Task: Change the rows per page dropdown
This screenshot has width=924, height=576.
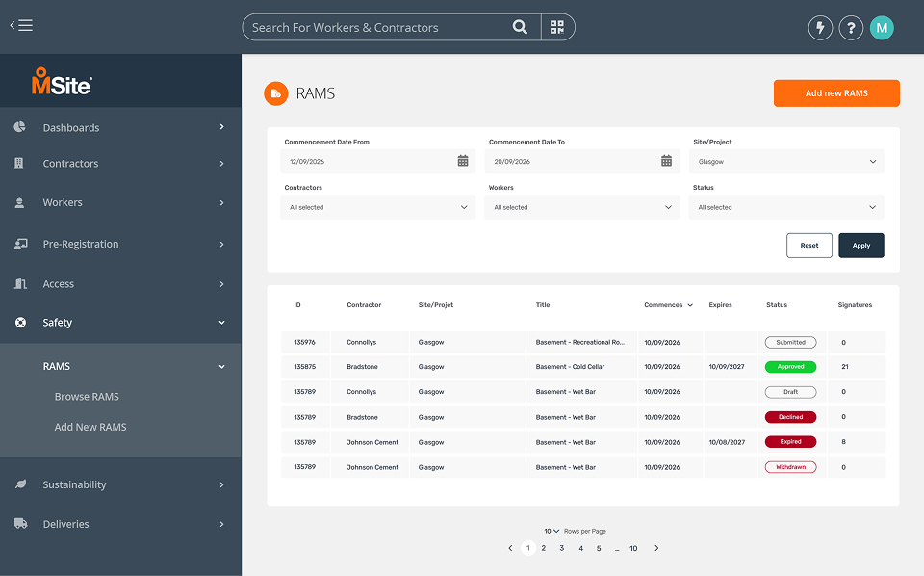Action: [552, 531]
